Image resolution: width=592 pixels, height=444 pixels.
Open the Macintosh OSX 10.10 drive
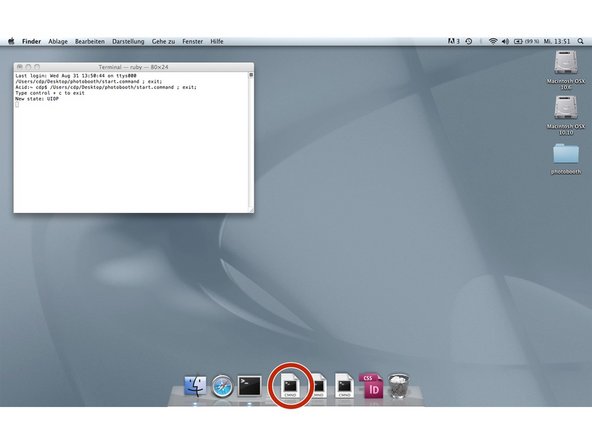point(566,108)
